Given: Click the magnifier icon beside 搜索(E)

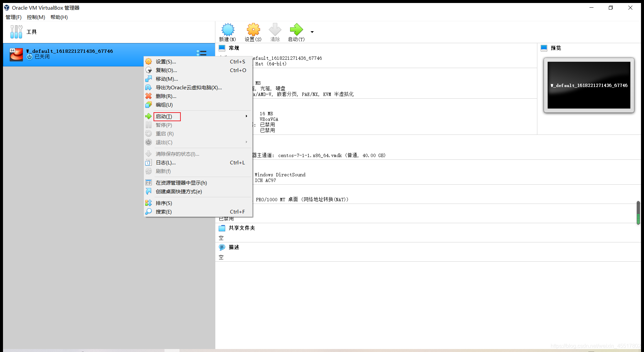Looking at the screenshot, I should click(x=149, y=212).
